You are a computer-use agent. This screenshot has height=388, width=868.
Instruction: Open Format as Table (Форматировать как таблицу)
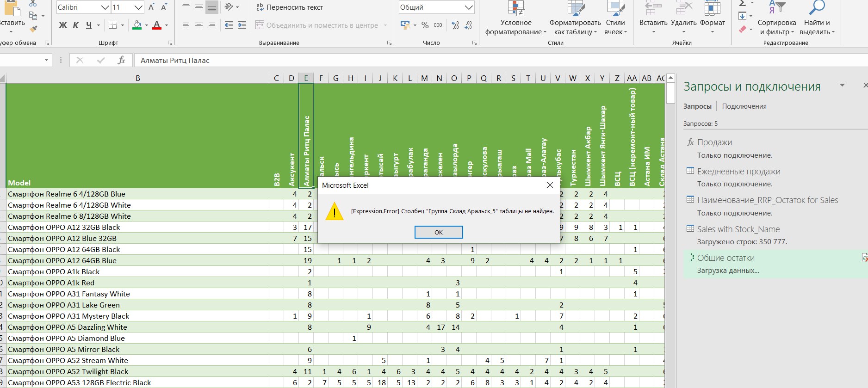(575, 18)
